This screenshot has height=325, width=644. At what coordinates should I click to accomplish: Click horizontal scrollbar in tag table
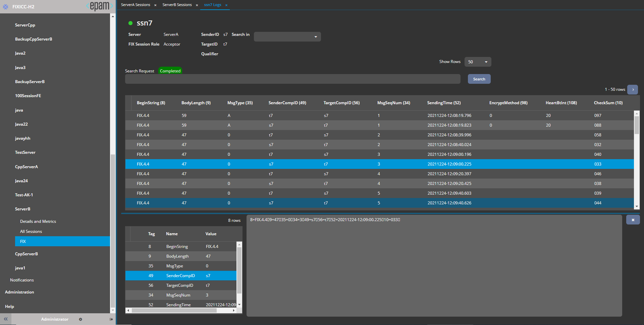[x=174, y=311]
